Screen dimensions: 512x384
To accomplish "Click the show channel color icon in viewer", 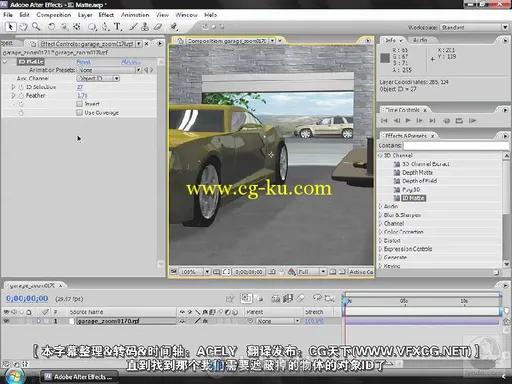I will tap(291, 272).
